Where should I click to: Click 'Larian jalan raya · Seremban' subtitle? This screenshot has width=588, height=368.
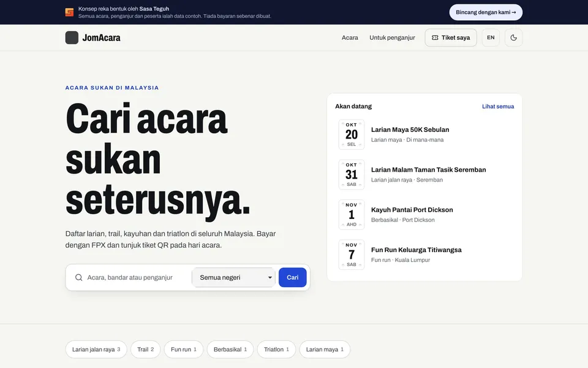pos(407,180)
